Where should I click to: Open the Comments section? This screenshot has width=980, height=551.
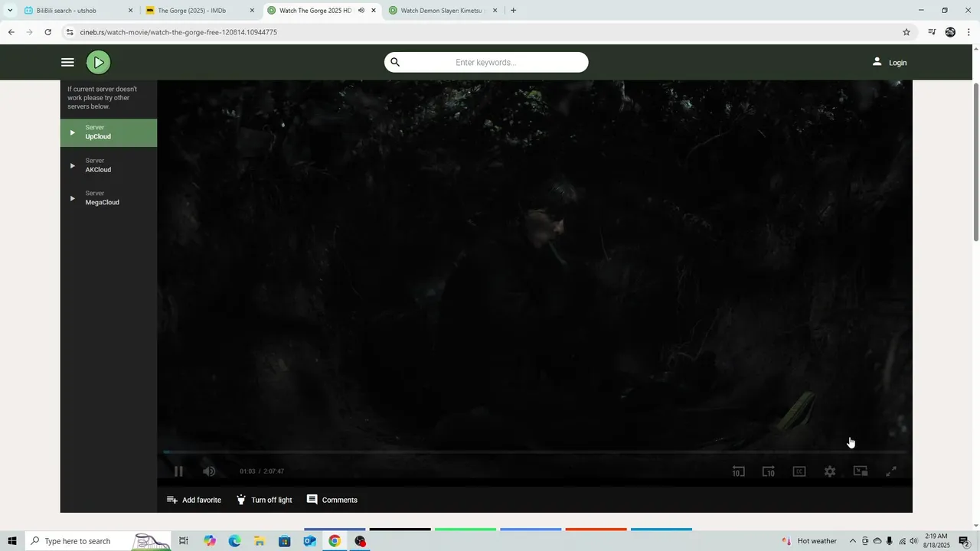(332, 500)
